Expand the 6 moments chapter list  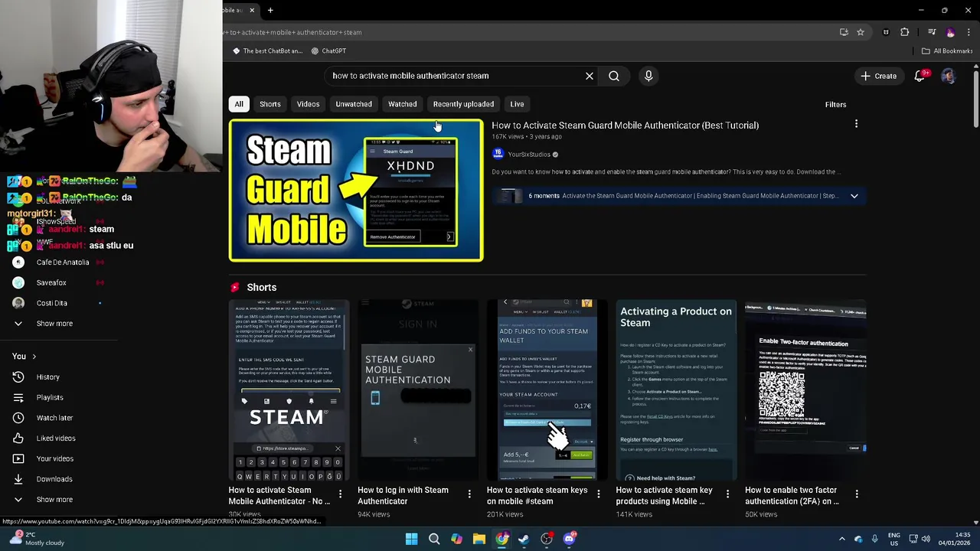854,196
